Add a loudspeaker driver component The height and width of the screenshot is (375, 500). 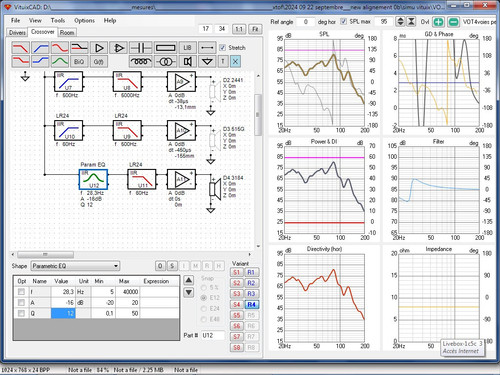(x=187, y=61)
